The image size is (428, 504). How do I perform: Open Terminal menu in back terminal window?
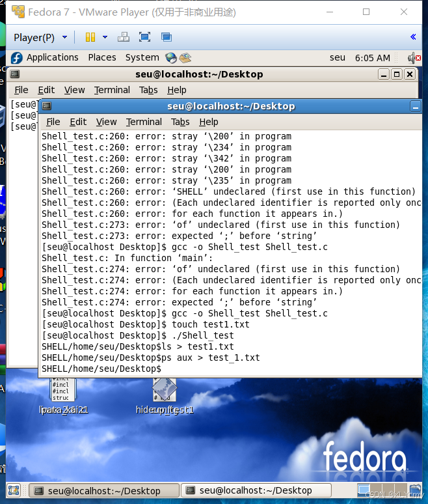112,90
